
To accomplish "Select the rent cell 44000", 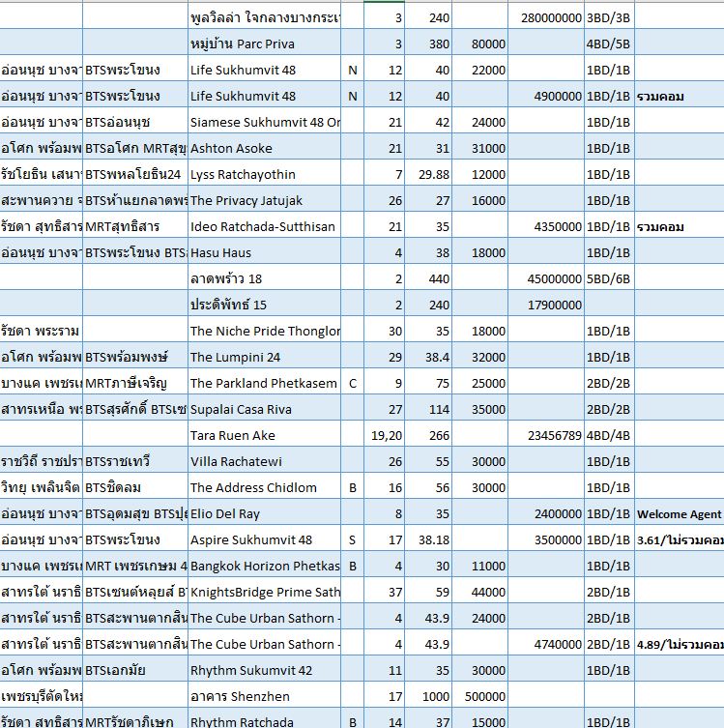I will point(479,592).
